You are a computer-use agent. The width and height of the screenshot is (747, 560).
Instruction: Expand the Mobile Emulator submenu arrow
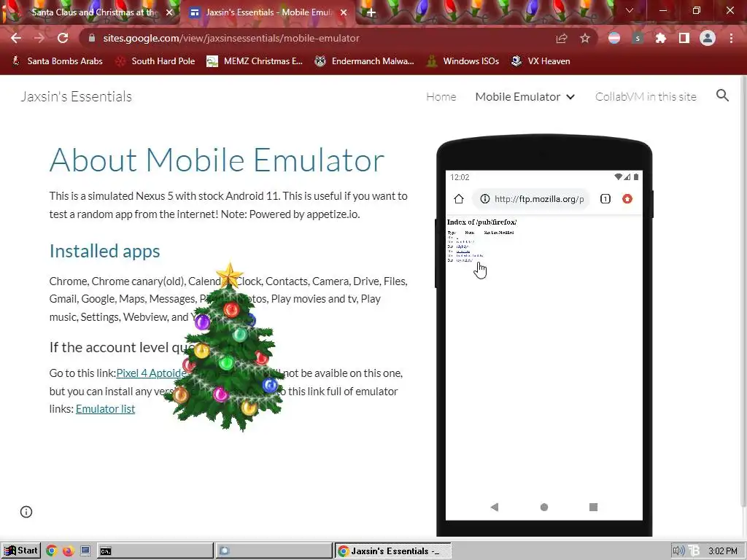click(570, 97)
